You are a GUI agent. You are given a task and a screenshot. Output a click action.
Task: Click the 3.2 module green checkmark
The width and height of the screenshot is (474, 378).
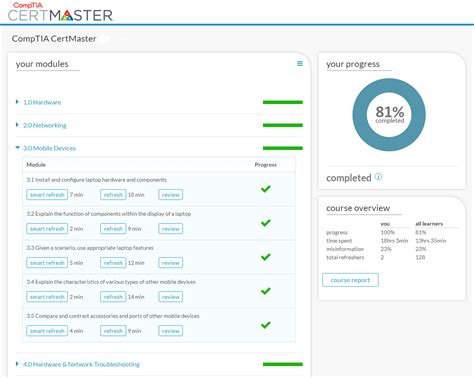click(x=266, y=223)
